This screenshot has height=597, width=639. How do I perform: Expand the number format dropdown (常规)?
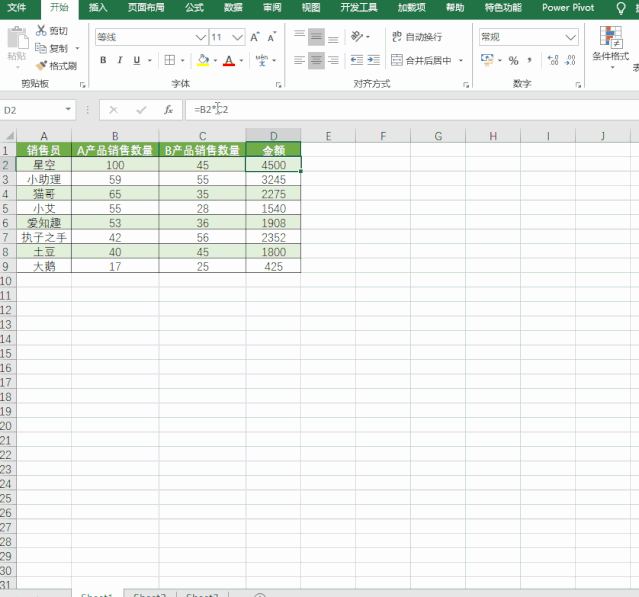click(570, 37)
